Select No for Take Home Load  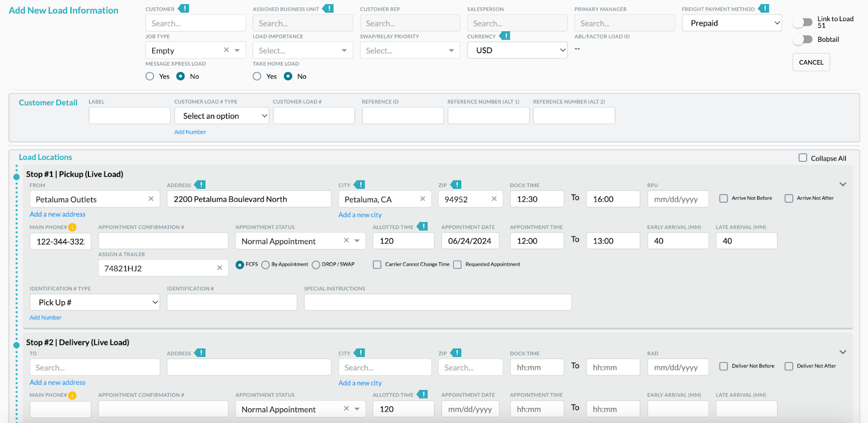288,76
